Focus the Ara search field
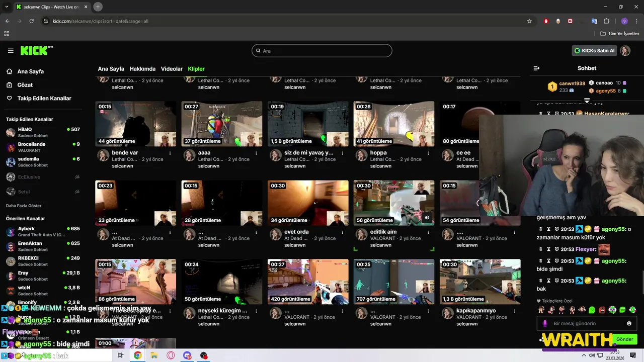Viewport: 644px width, 362px height. click(x=322, y=51)
